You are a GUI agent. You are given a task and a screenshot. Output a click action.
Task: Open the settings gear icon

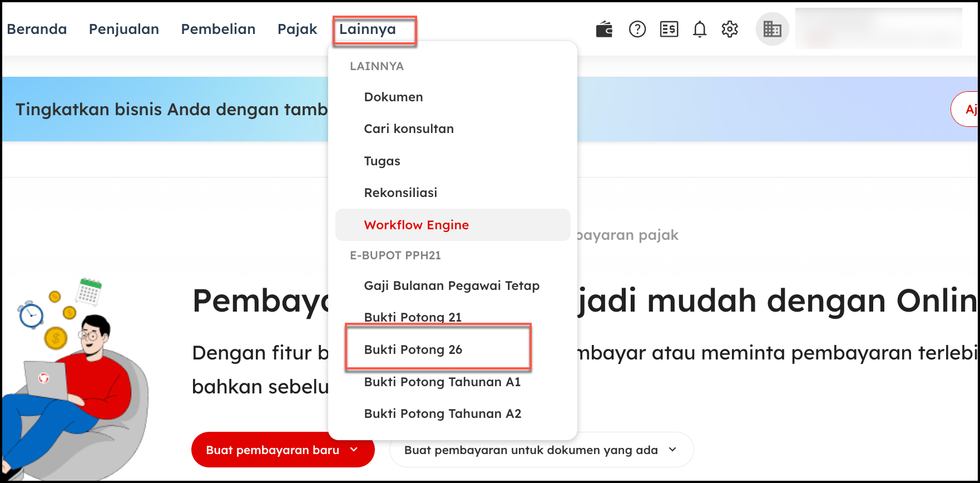[730, 29]
